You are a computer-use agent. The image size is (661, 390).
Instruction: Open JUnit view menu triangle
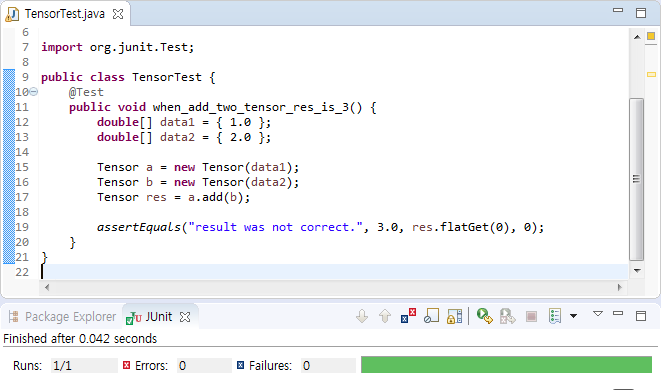point(598,314)
